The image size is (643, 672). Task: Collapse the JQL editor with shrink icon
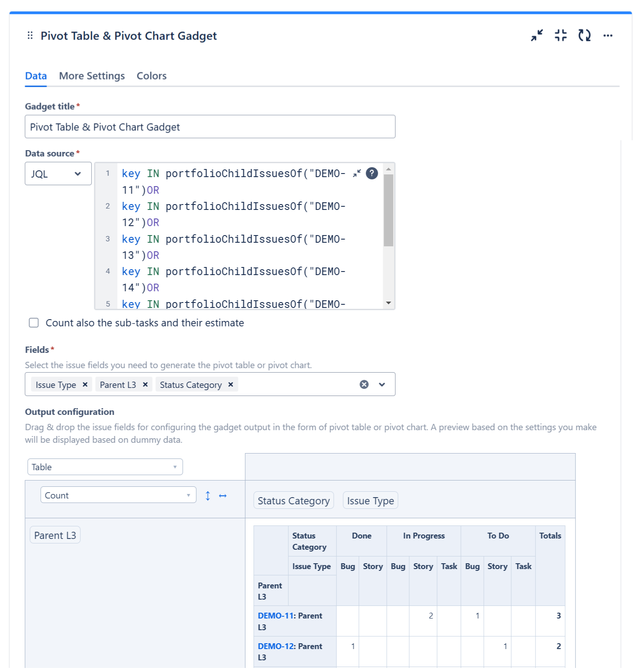pos(357,174)
